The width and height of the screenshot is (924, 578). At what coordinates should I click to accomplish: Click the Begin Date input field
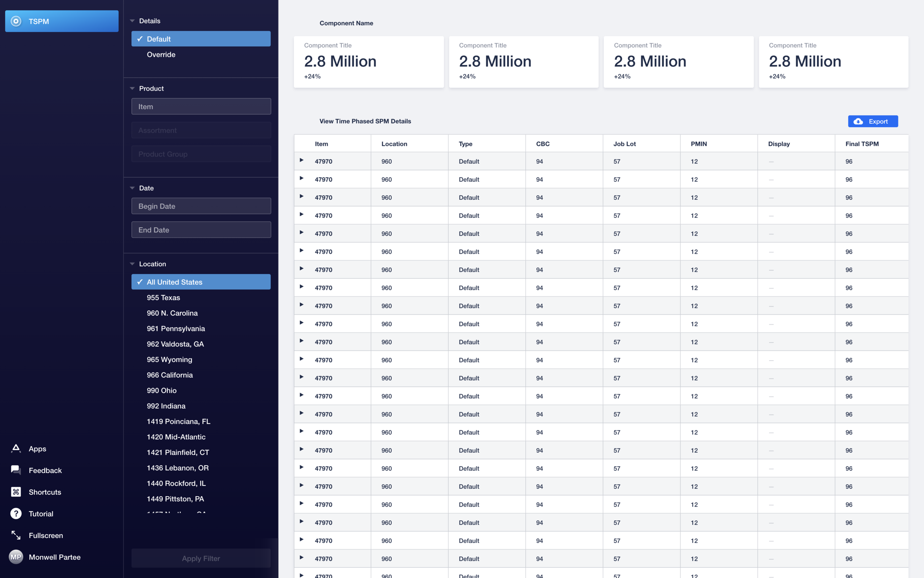[201, 206]
